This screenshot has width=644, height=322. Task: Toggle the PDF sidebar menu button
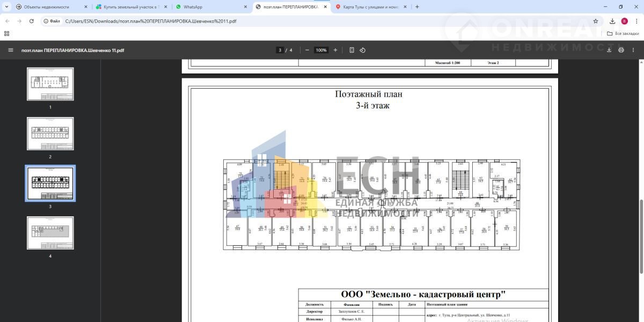[10, 50]
